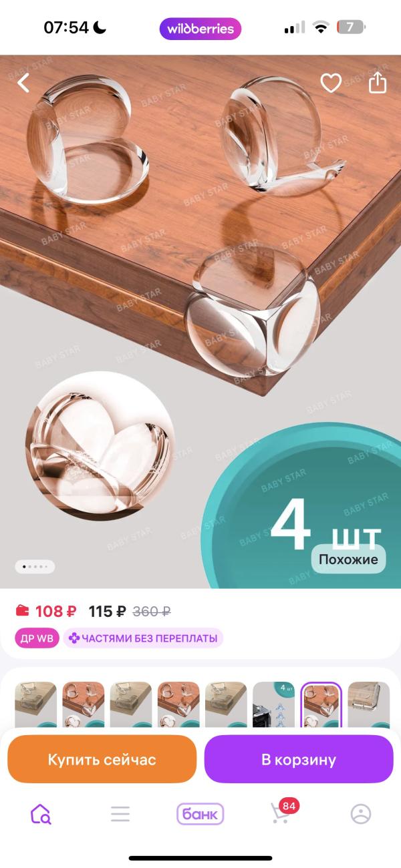This screenshot has height=868, width=401.
Task: Tap the red wallet price icon
Action: [22, 610]
